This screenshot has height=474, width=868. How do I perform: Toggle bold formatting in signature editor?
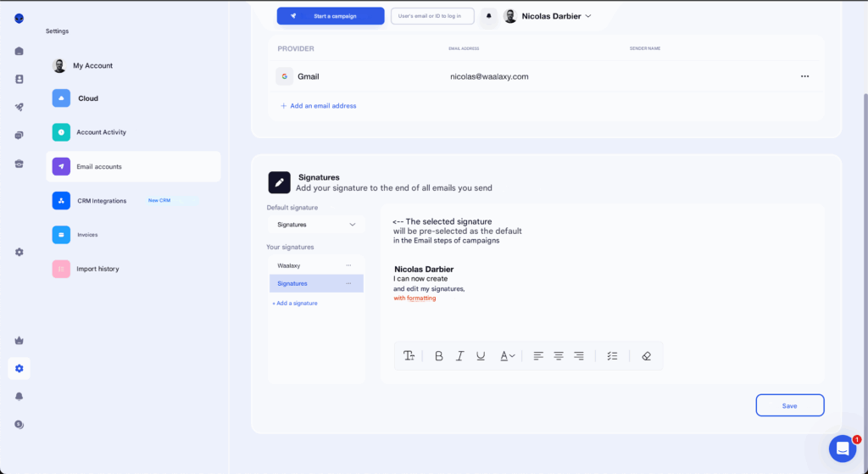(439, 356)
